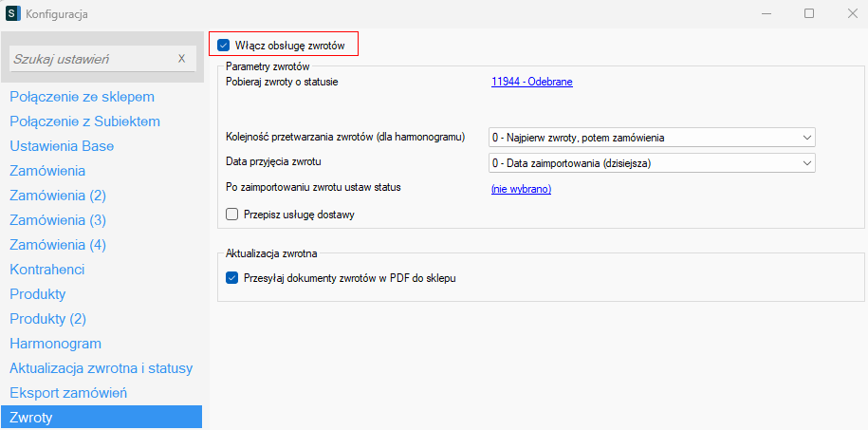Open the 11944 - Odebrane status link

(x=531, y=82)
